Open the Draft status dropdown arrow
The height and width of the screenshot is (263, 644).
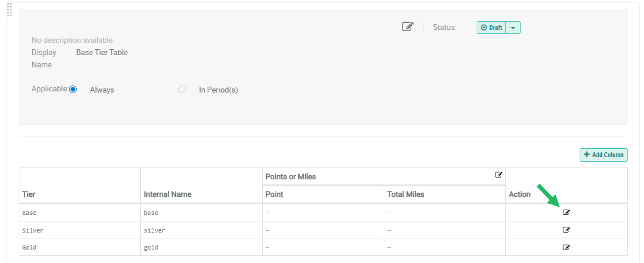point(513,28)
